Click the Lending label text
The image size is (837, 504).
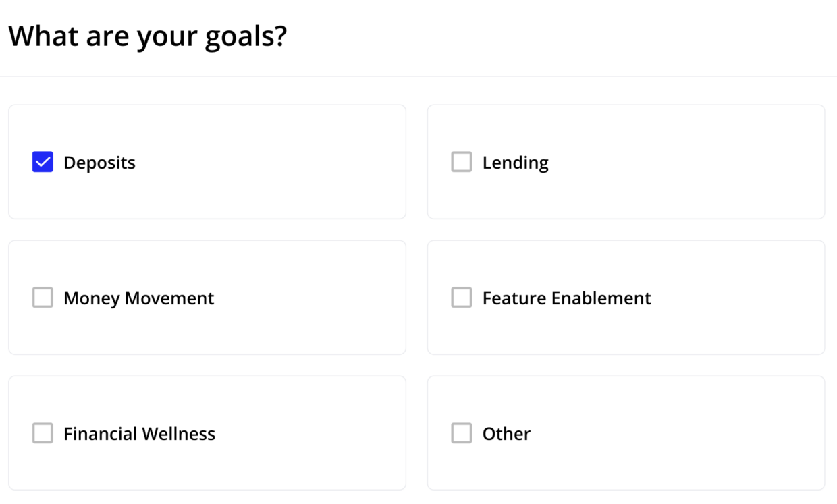click(515, 163)
